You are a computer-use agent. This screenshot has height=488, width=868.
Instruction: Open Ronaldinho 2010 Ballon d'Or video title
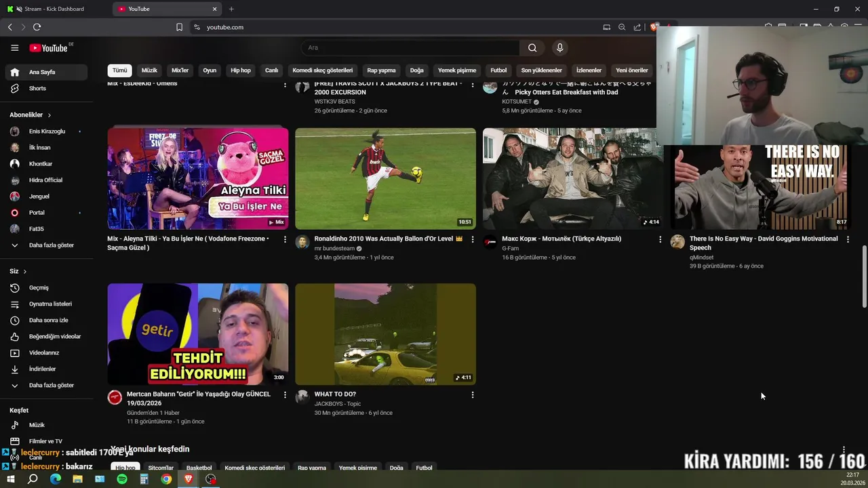pyautogui.click(x=389, y=239)
